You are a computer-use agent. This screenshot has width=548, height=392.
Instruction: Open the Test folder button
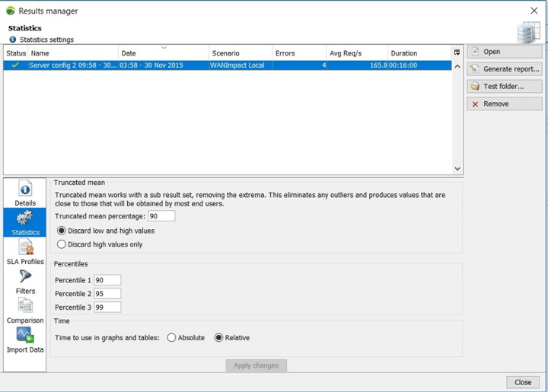pyautogui.click(x=505, y=86)
